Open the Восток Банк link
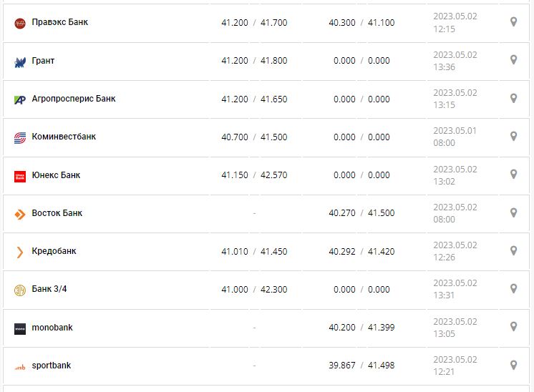 (57, 213)
